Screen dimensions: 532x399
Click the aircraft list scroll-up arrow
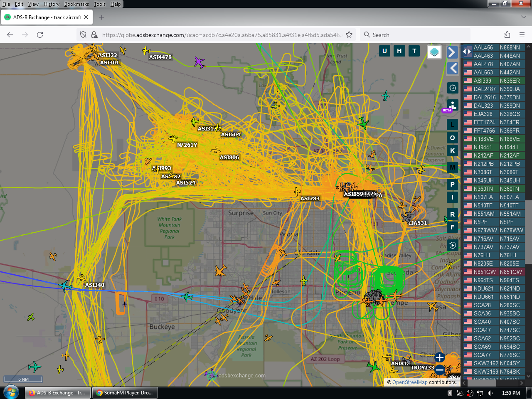tap(529, 46)
